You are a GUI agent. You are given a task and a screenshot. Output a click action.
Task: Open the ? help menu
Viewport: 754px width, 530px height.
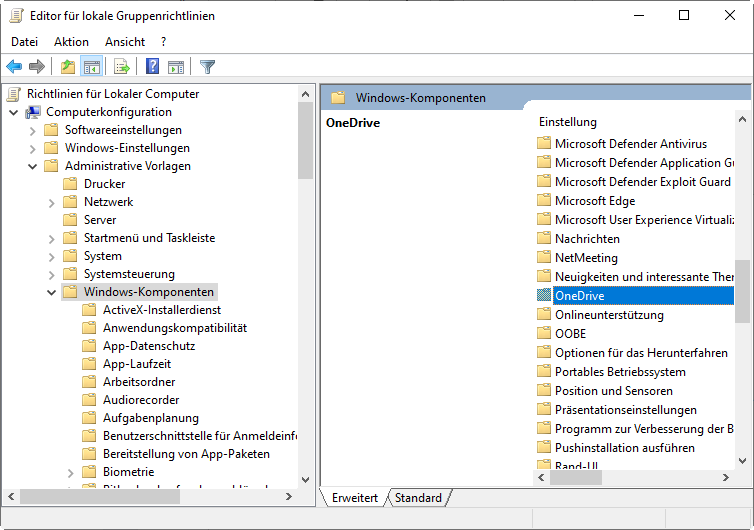pyautogui.click(x=163, y=42)
